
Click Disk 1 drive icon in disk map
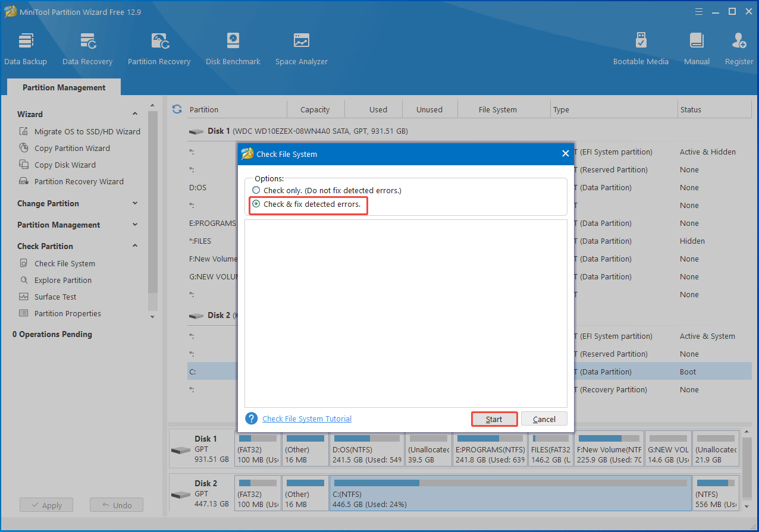(x=181, y=450)
